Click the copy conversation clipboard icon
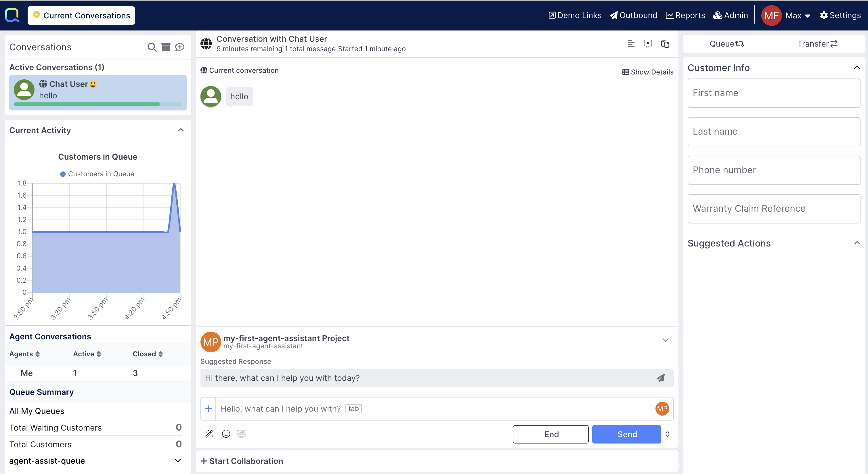The height and width of the screenshot is (474, 868). coord(665,44)
